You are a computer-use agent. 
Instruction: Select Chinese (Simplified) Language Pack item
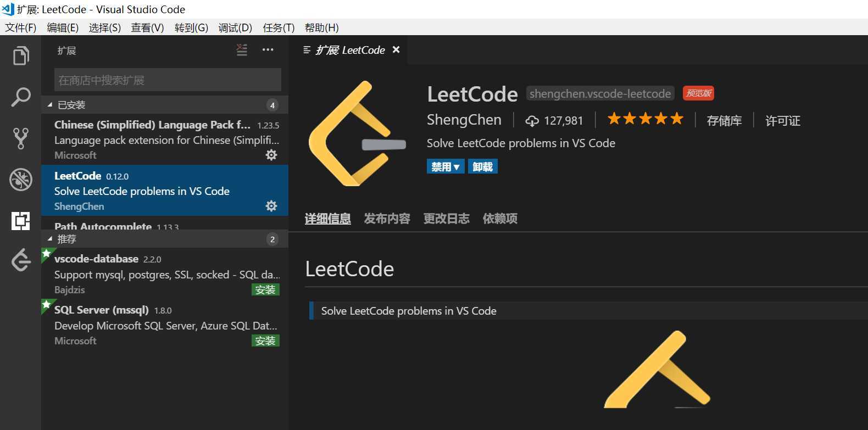[165, 139]
